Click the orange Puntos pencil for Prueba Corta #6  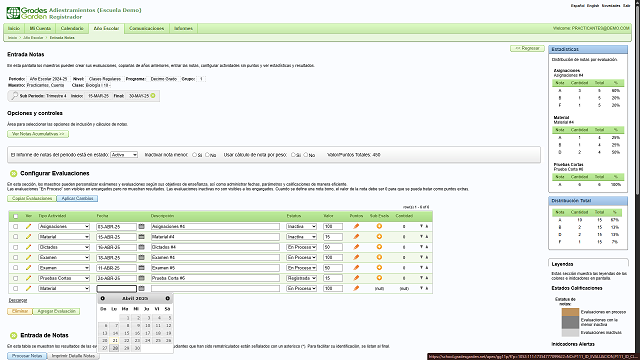356,278
